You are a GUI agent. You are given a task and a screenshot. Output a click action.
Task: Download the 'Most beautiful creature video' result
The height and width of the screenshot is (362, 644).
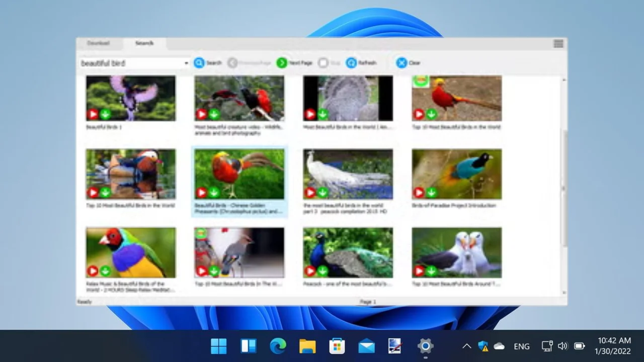[x=213, y=114]
